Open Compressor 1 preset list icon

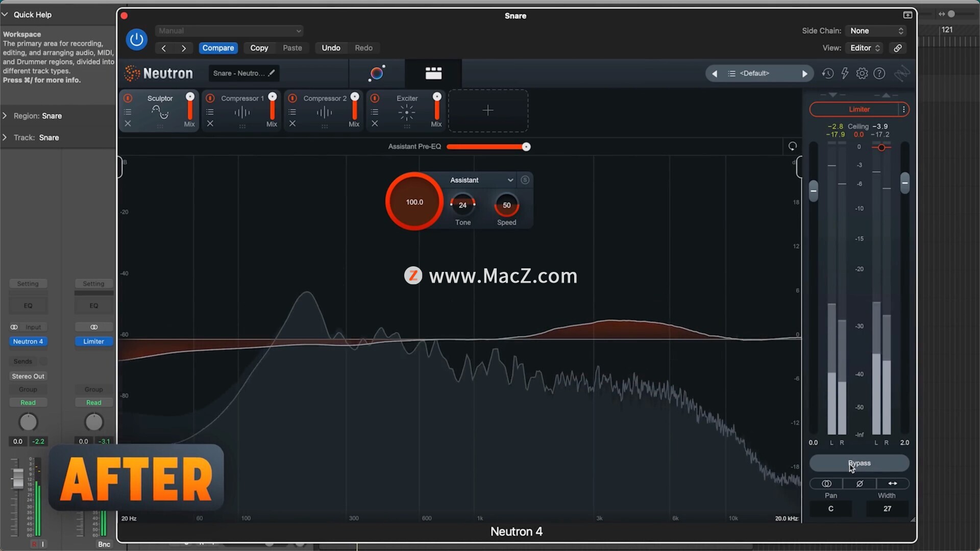tap(210, 112)
